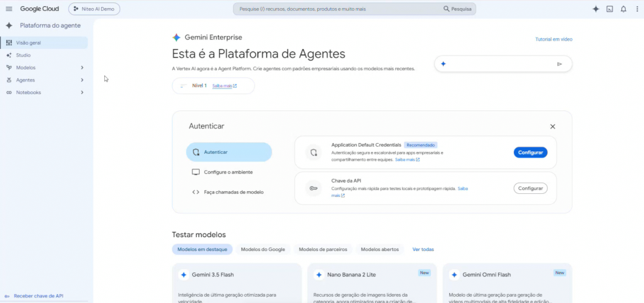
Task: Open the Niteo AI Demo project selector
Action: 94,9
